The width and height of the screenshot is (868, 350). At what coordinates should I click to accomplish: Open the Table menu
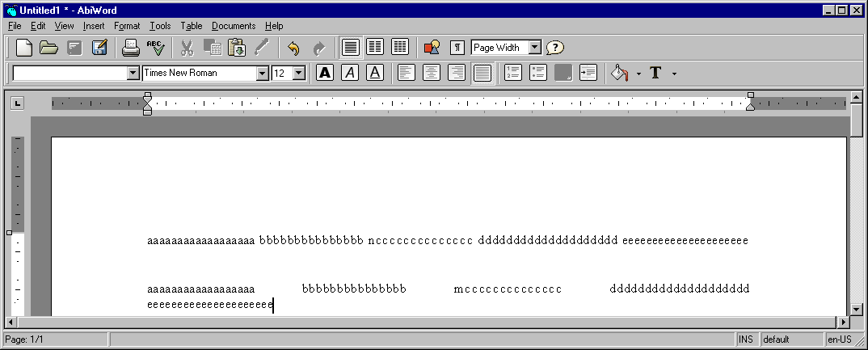coord(192,26)
